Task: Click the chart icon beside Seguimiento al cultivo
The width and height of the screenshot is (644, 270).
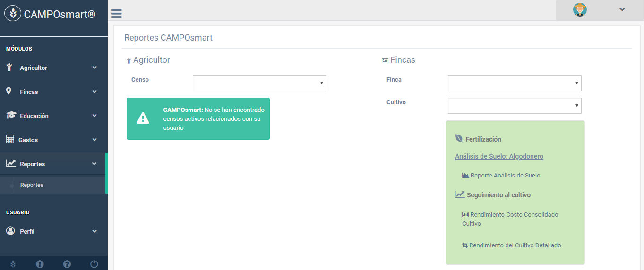Action: coord(460,194)
